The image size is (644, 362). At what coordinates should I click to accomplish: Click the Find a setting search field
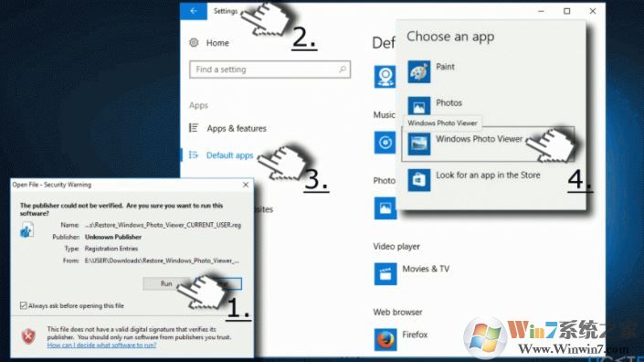coord(269,69)
